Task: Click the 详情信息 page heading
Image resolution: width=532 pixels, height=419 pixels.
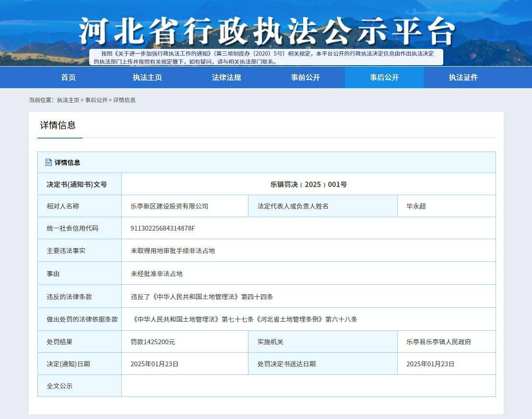Action: tap(58, 125)
